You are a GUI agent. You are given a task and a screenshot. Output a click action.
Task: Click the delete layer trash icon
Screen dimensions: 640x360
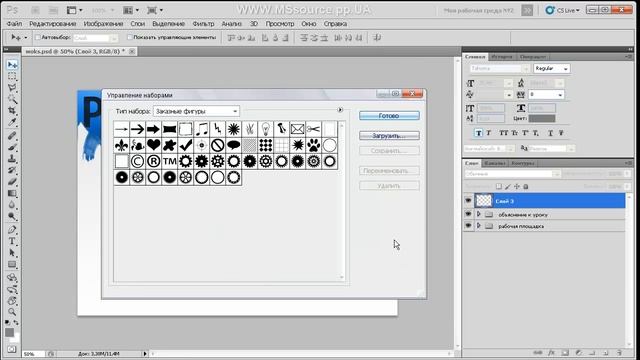619,352
